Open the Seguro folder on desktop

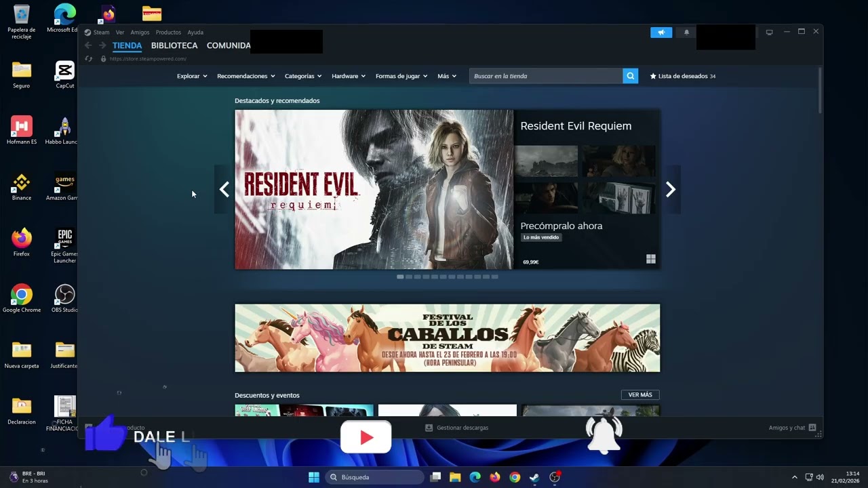[x=22, y=75]
